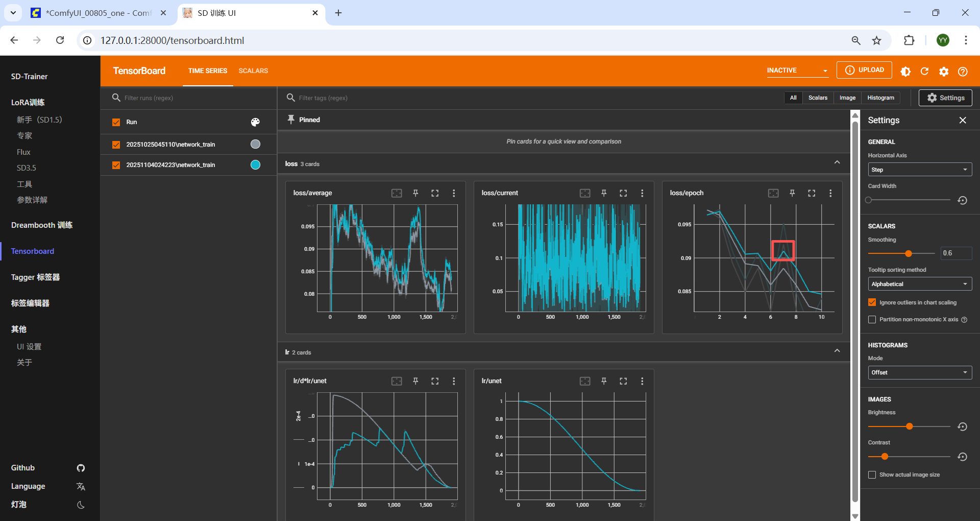
Task: Switch to TIME SERIES tab
Action: coord(208,71)
